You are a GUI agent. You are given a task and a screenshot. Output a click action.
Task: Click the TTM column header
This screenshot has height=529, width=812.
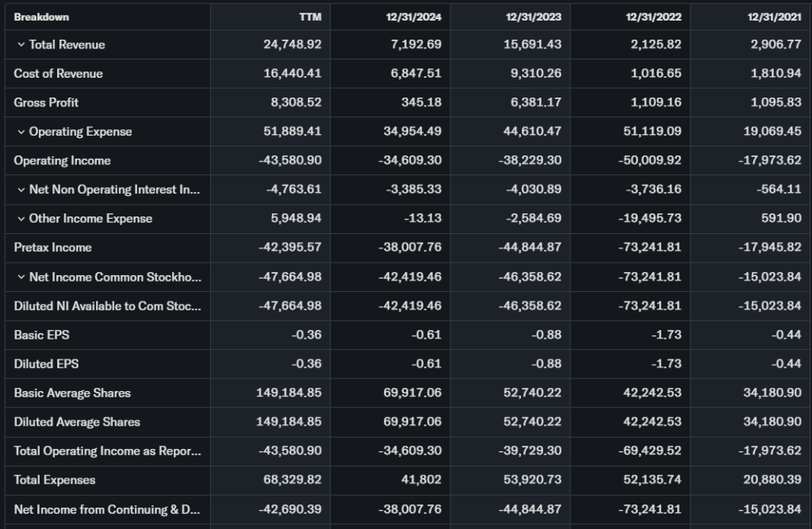pyautogui.click(x=310, y=17)
